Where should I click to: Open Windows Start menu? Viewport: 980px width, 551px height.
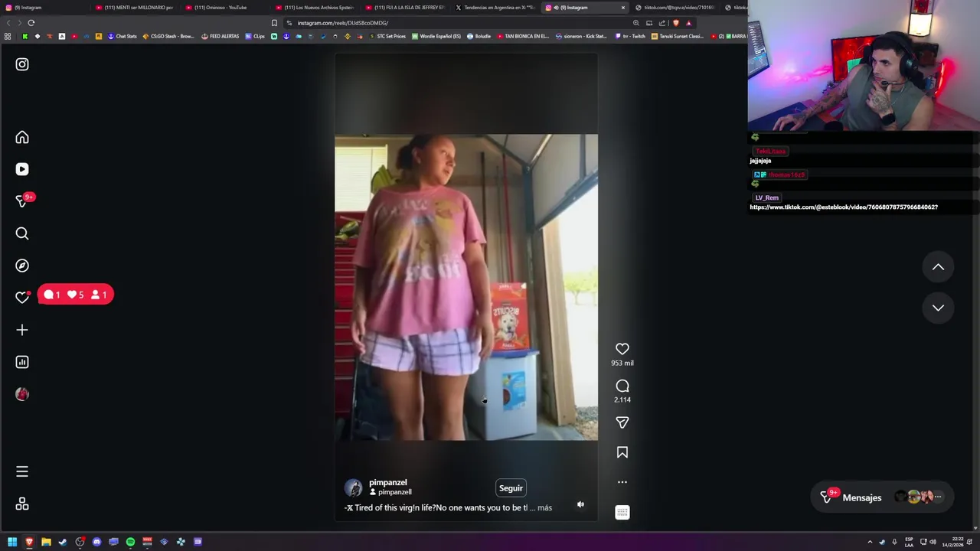(x=12, y=542)
